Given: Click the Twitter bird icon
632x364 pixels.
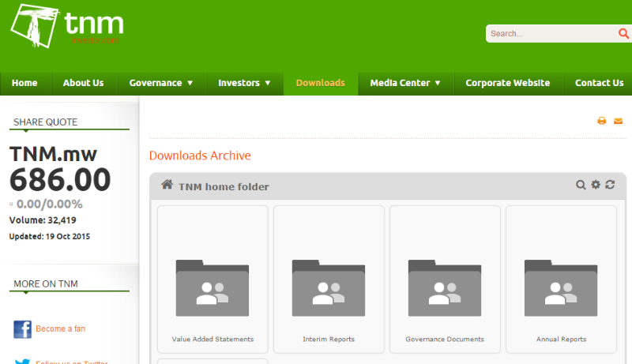Looking at the screenshot, I should 22,361.
